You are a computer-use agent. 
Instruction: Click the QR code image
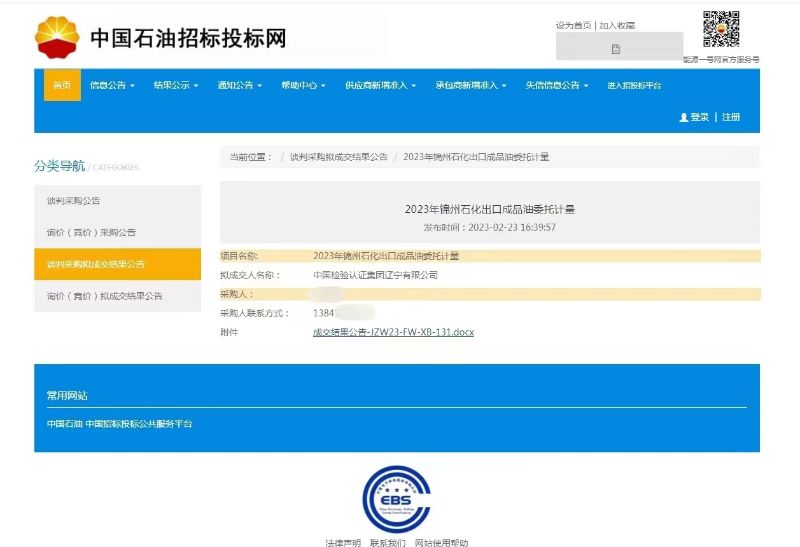pyautogui.click(x=721, y=29)
